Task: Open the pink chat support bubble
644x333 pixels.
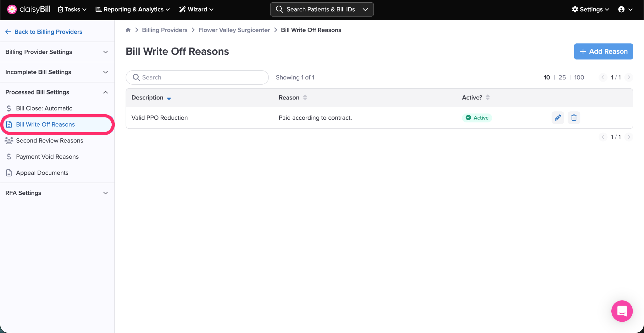Action: [622, 311]
